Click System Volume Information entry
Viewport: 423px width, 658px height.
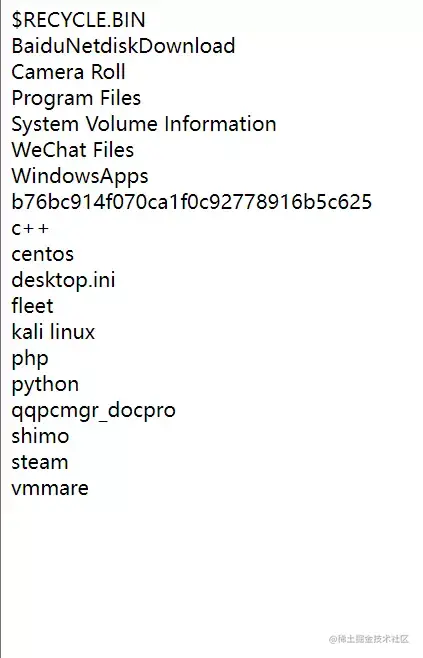pyautogui.click(x=144, y=124)
